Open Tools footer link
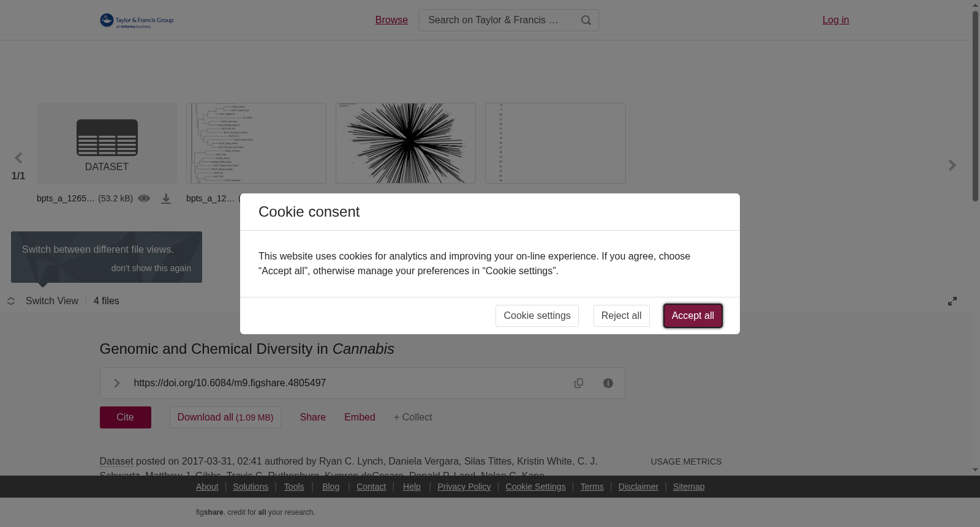Image resolution: width=980 pixels, height=527 pixels. (294, 487)
